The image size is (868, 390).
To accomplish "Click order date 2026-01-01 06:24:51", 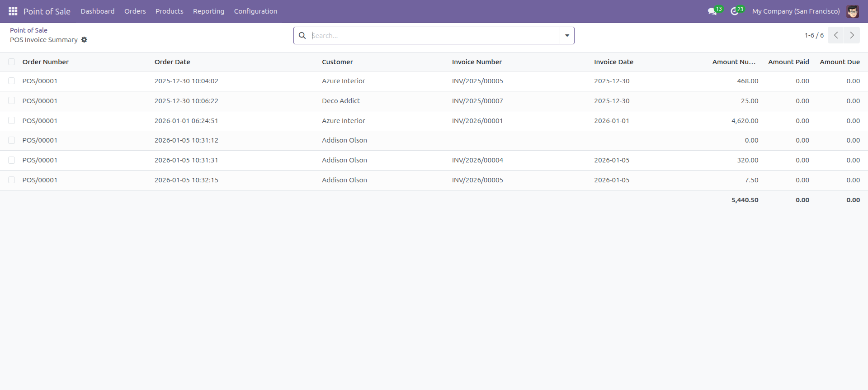I will [x=186, y=121].
